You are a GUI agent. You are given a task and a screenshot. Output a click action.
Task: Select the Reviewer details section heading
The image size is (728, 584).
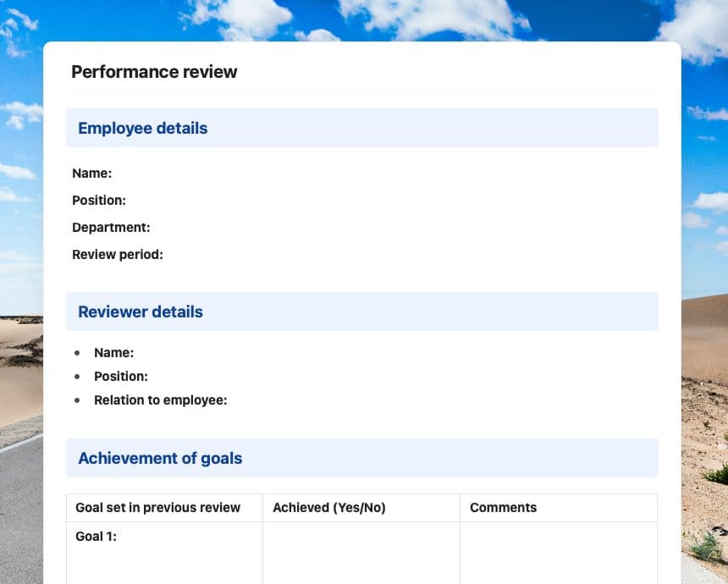[x=141, y=312]
